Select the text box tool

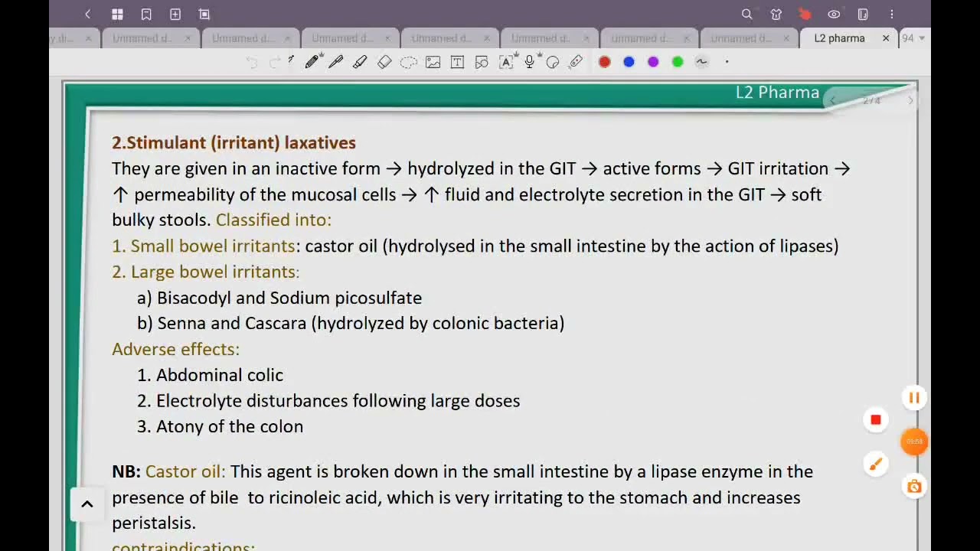pos(457,62)
